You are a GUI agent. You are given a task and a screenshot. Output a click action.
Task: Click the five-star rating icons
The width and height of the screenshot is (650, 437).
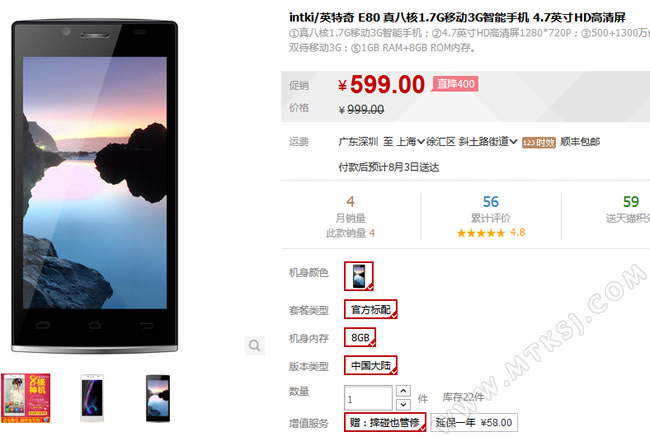pyautogui.click(x=481, y=233)
